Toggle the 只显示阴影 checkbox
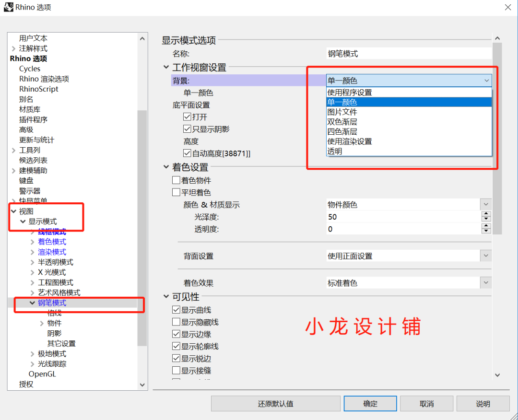This screenshot has width=518, height=420. 187,129
